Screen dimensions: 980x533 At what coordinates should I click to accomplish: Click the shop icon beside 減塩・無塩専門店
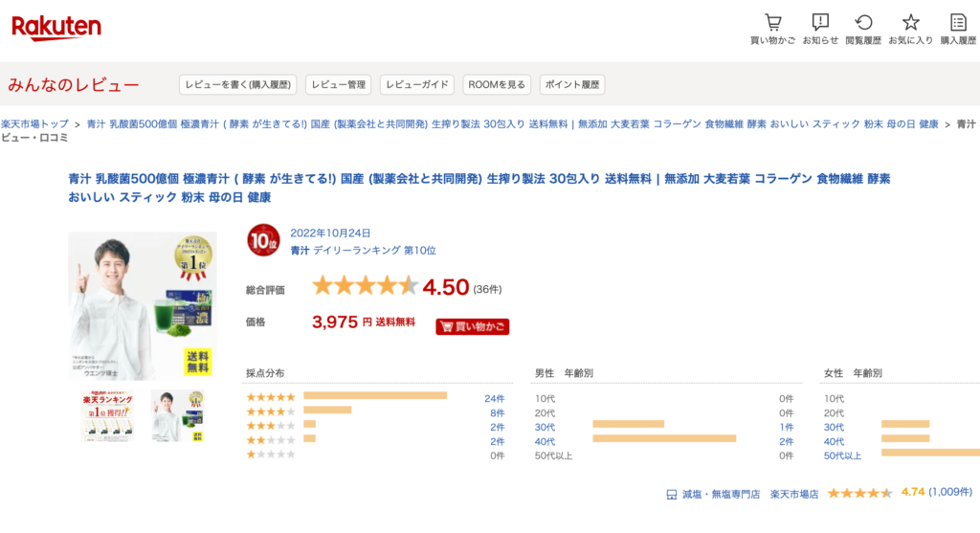[671, 495]
